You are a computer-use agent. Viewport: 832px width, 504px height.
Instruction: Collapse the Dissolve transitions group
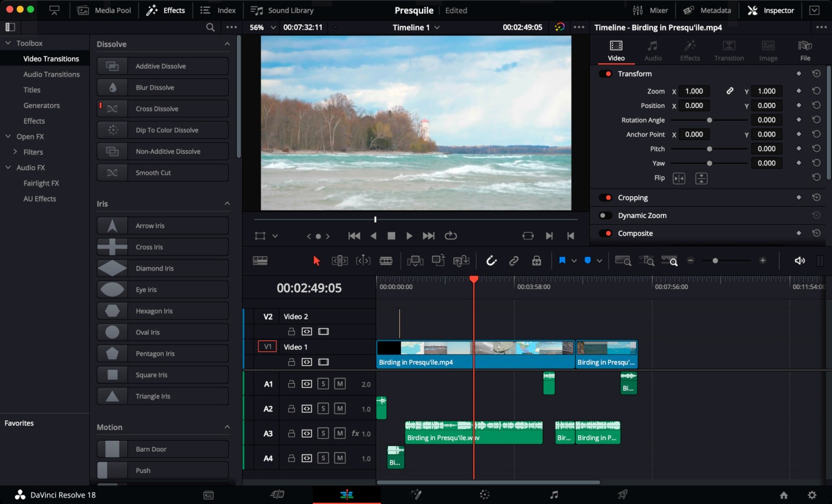coord(227,44)
